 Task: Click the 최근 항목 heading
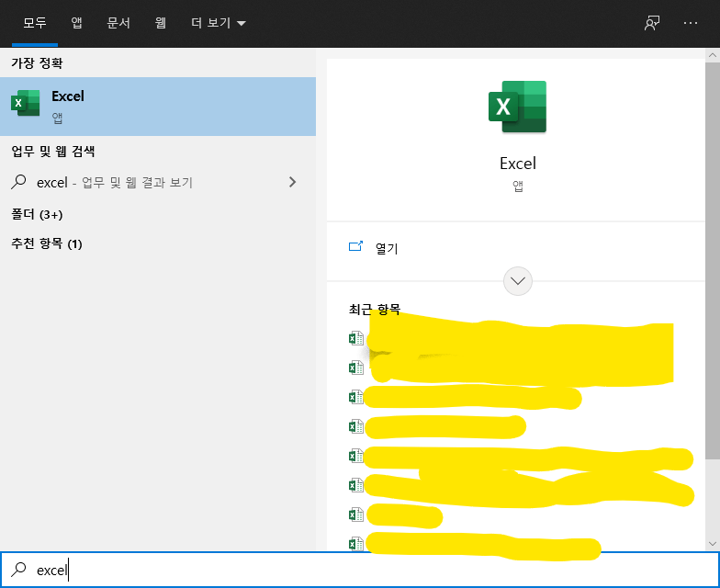[375, 309]
